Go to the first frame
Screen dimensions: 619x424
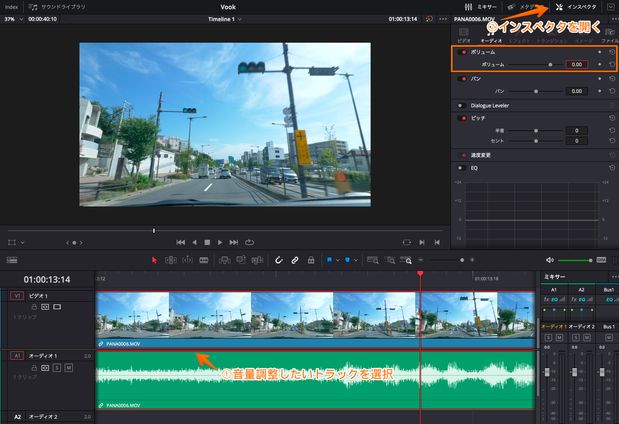(180, 242)
